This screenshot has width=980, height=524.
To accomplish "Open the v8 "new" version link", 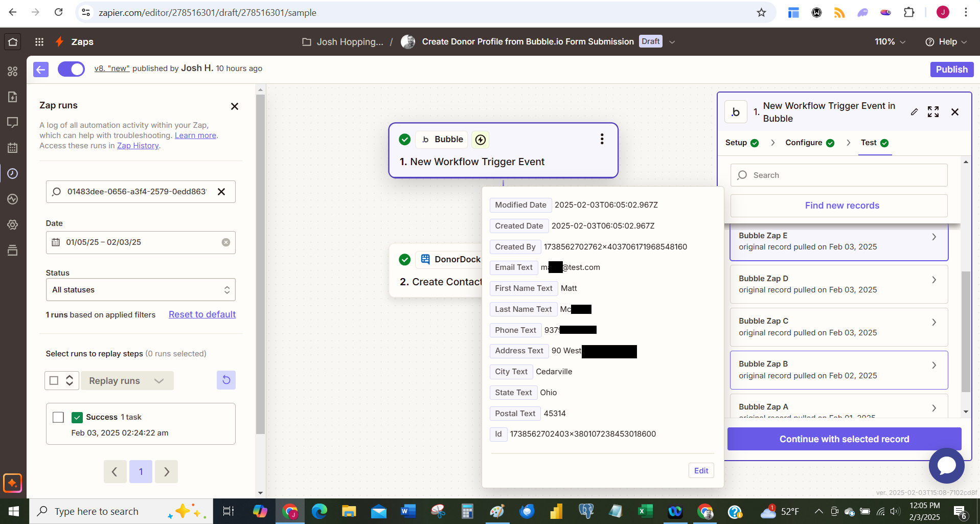I will click(112, 69).
